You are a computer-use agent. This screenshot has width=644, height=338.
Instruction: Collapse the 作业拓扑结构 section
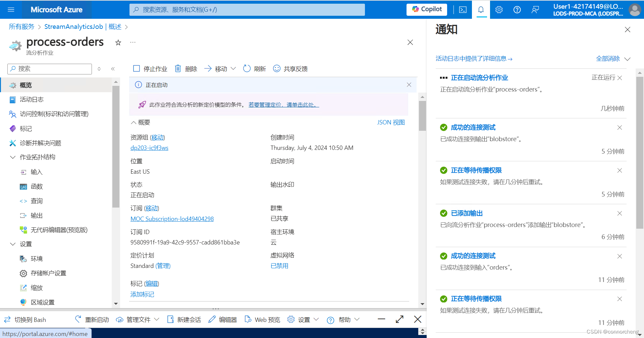tap(13, 157)
